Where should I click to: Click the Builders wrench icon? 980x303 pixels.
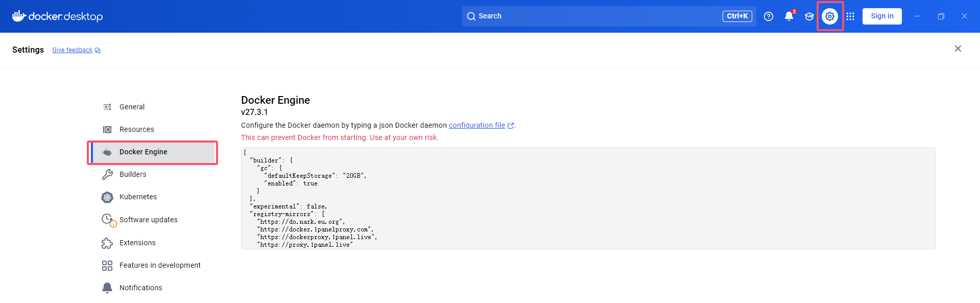pyautogui.click(x=107, y=175)
